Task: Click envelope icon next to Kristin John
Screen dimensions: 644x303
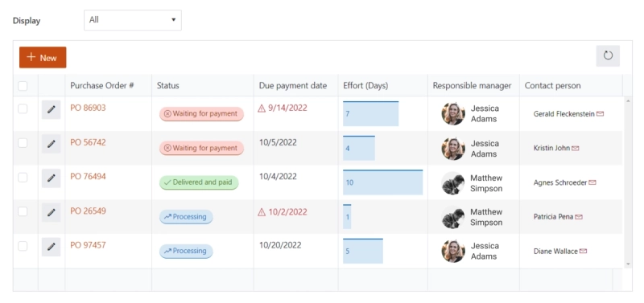Action: click(x=576, y=148)
